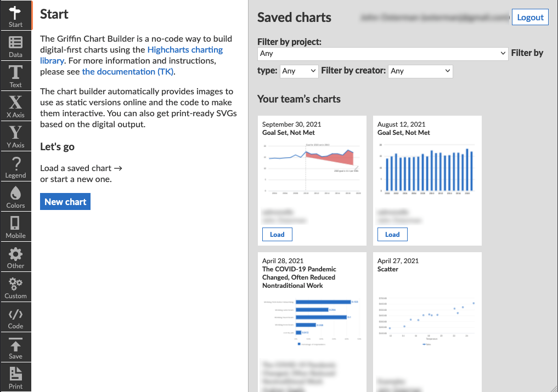Click the New chart button
Screen dimensions: 558x392
[65, 201]
